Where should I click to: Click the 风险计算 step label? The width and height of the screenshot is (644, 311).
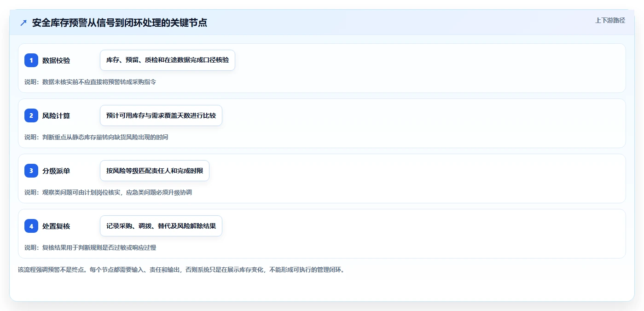coord(56,115)
